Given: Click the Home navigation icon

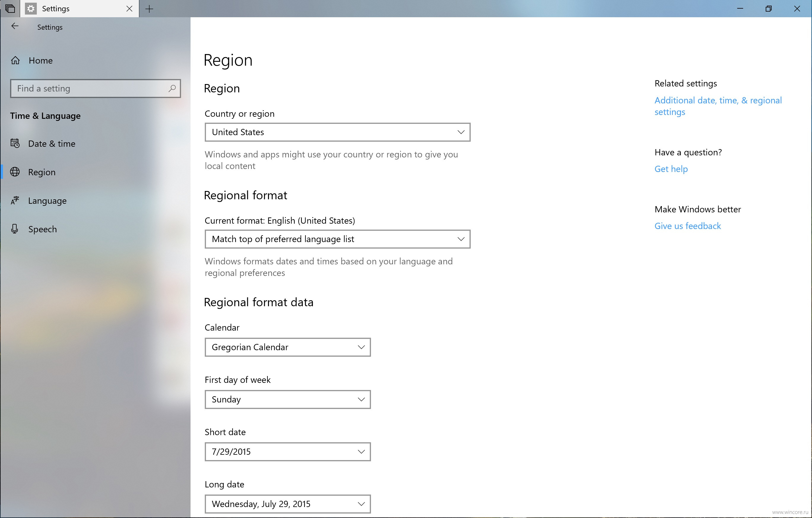Looking at the screenshot, I should click(16, 60).
